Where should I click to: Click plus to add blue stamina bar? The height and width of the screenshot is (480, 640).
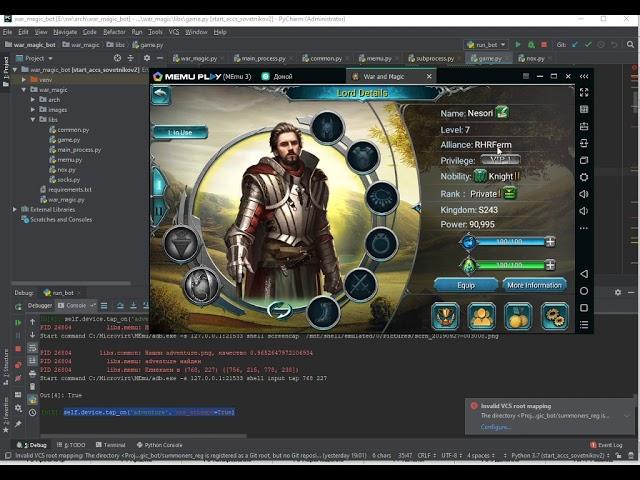(550, 242)
